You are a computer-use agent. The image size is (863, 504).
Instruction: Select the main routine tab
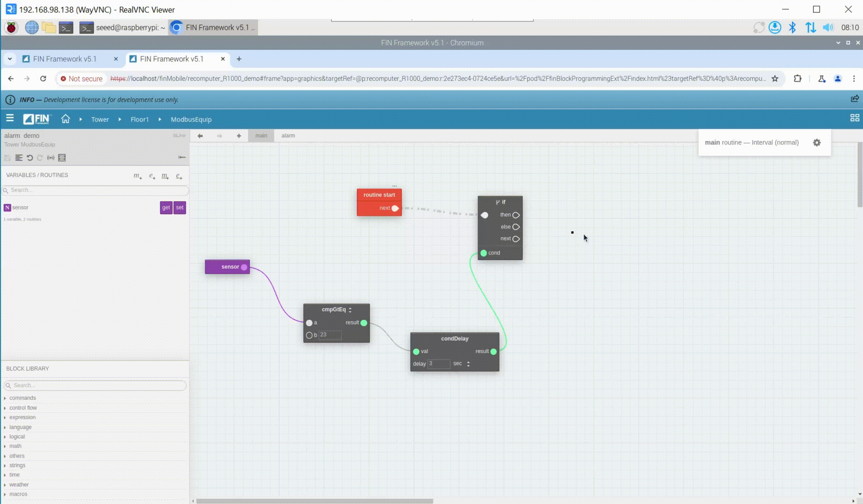[261, 136]
